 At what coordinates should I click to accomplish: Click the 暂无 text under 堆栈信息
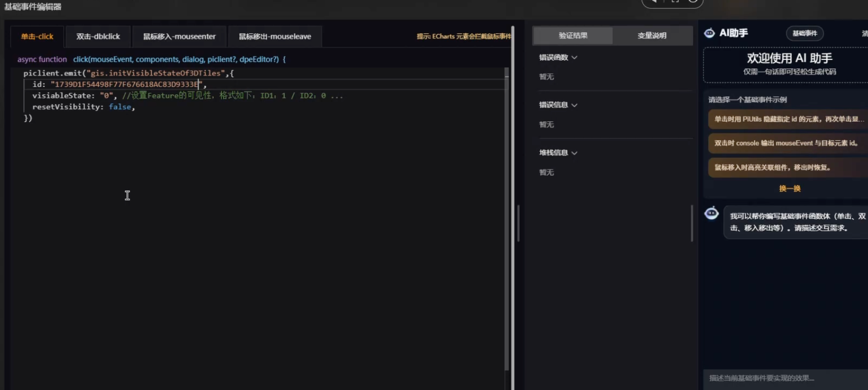click(x=546, y=172)
